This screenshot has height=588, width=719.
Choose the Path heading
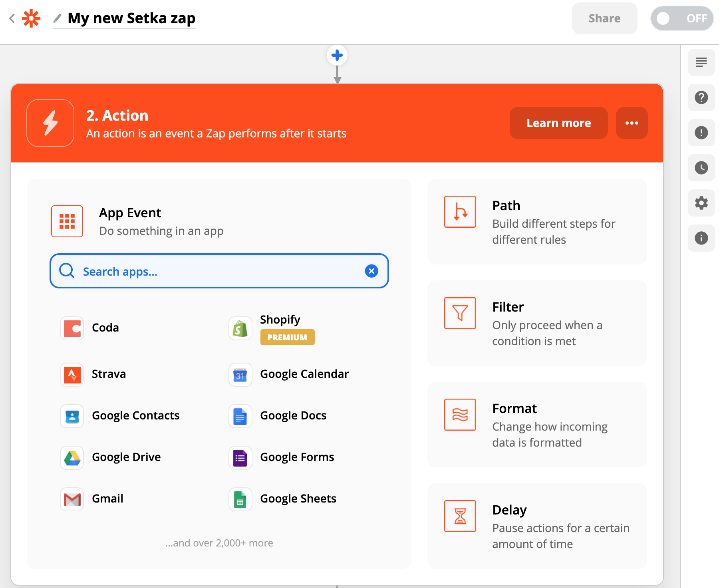click(506, 206)
